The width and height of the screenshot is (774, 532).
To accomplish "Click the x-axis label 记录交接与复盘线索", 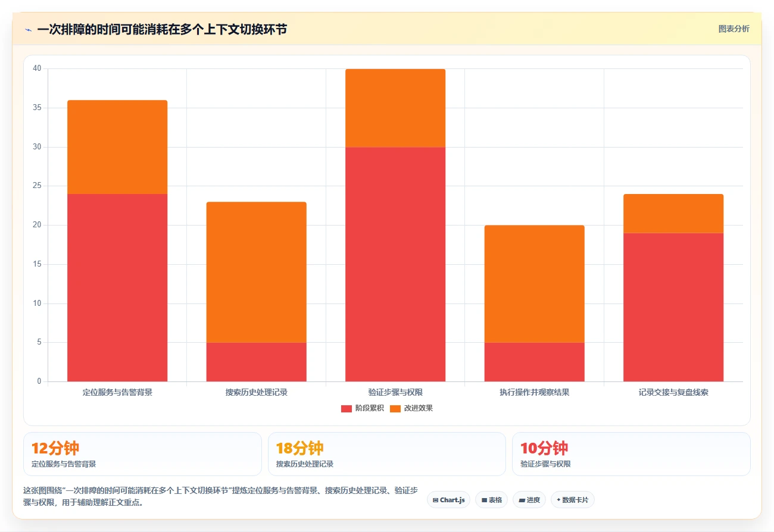I will (x=673, y=393).
